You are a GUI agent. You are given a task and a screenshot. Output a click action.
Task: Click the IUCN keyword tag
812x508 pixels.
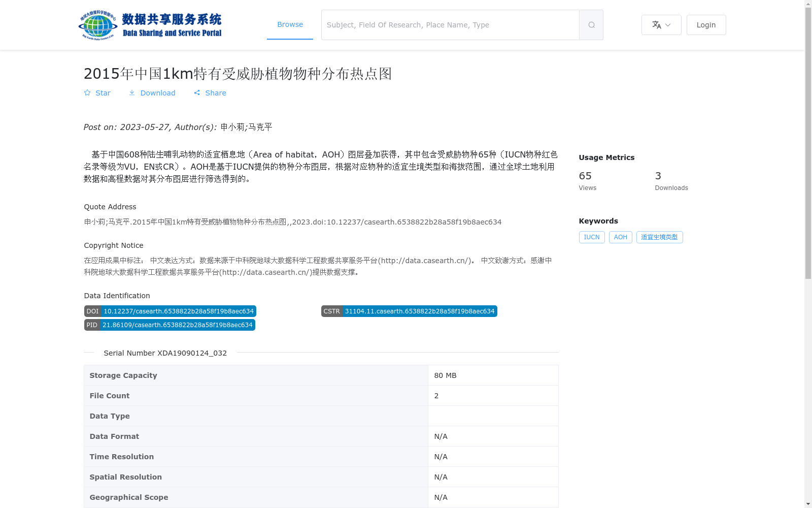592,237
